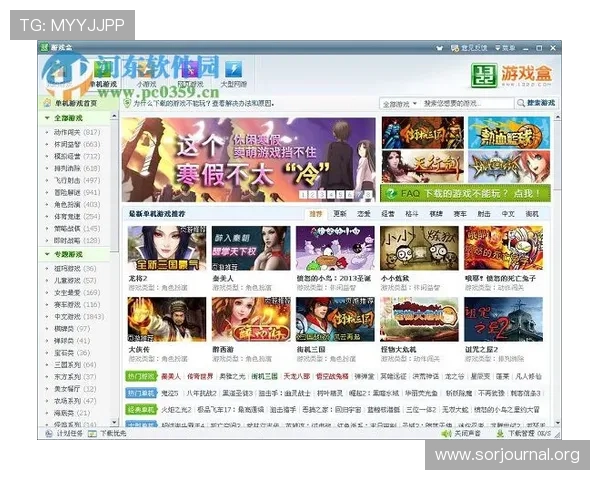600x480 pixels.
Task: Click the skin (shirt) icon in the title bar
Action: (x=439, y=48)
